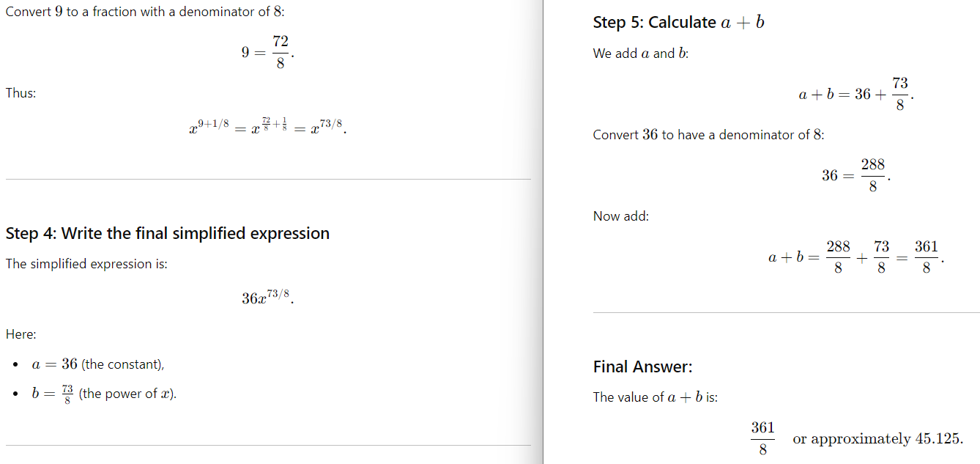Viewport: 980px width, 464px height.
Task: Click the "Now add:" text
Action: click(x=621, y=216)
